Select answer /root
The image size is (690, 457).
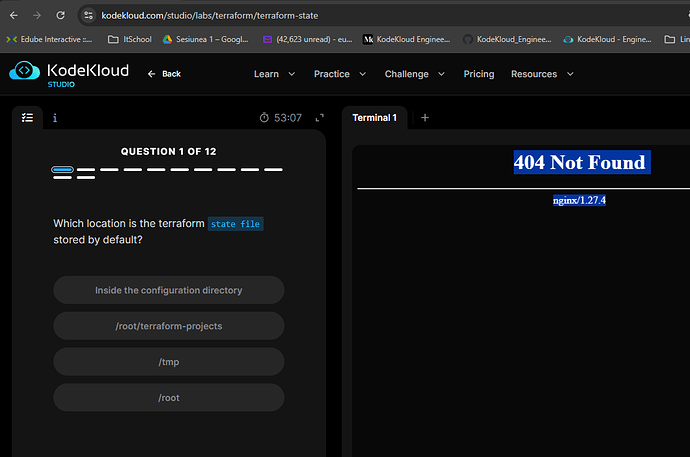click(169, 398)
